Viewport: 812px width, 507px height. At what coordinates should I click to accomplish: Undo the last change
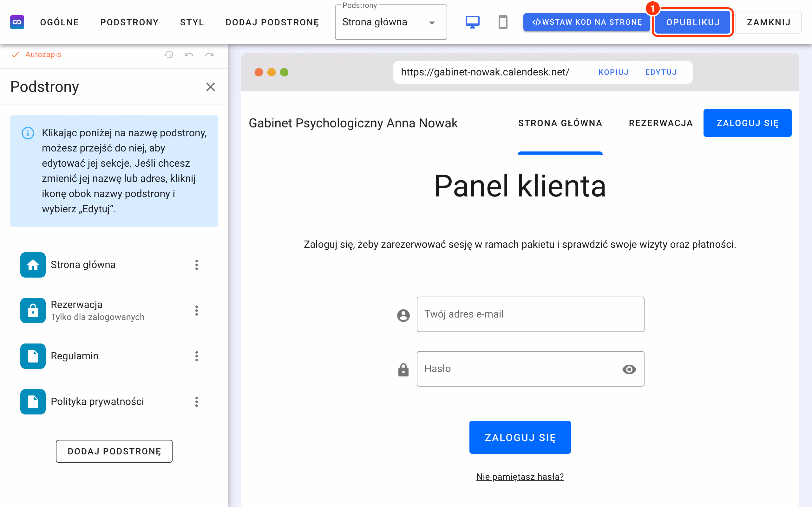(x=189, y=54)
